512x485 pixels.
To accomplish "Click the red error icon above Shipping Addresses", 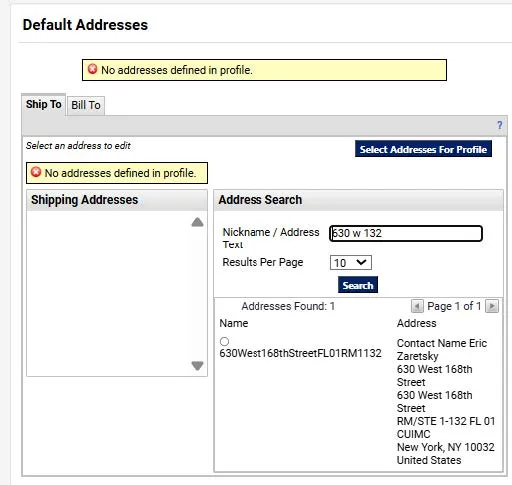I will (x=36, y=172).
